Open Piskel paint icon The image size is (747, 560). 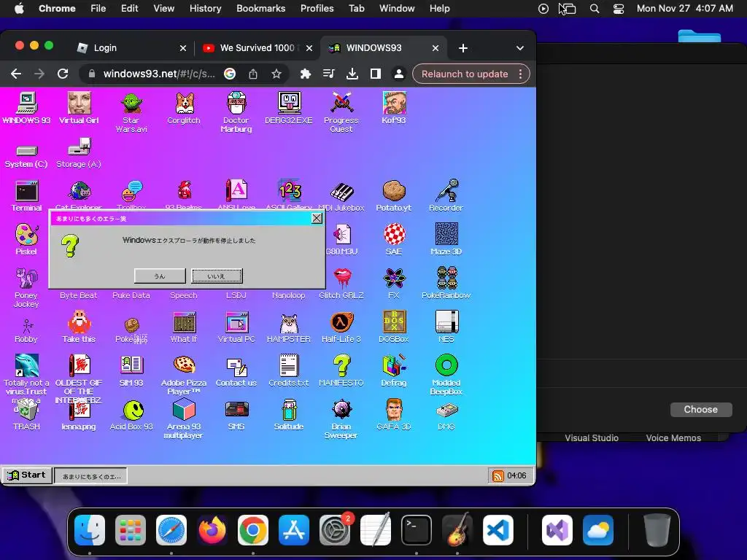point(27,239)
